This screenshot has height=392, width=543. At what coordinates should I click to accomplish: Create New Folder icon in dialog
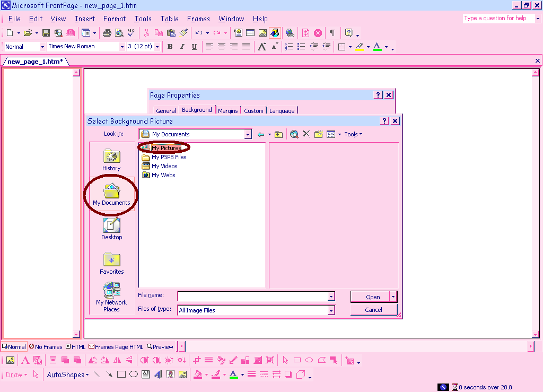pyautogui.click(x=319, y=134)
